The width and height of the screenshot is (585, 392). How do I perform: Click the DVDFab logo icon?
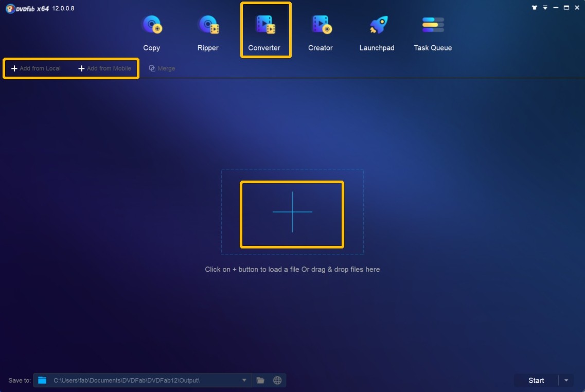[x=10, y=8]
